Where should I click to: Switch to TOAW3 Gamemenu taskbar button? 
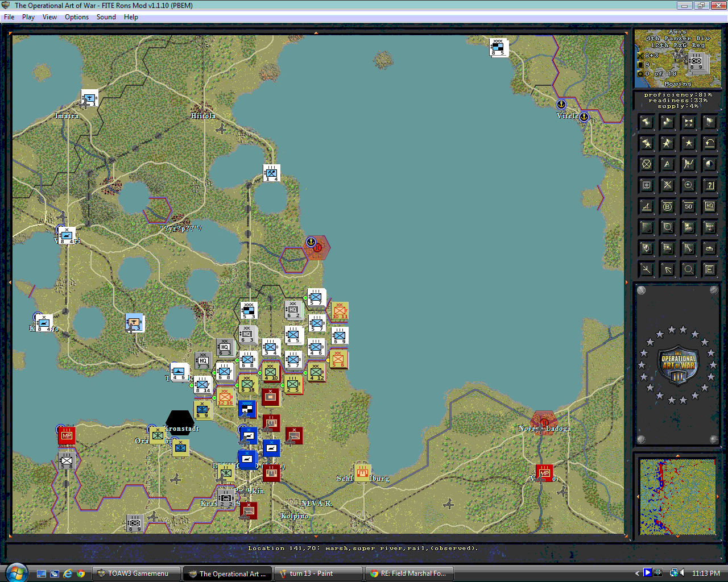pyautogui.click(x=137, y=573)
